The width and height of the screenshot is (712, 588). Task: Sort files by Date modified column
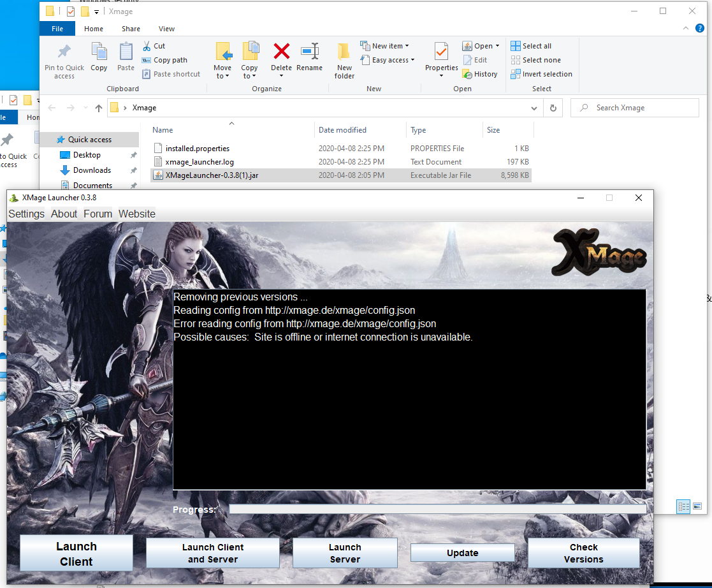pos(342,130)
